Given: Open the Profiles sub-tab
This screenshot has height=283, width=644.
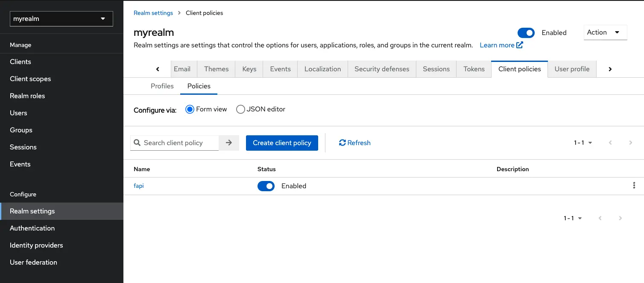Looking at the screenshot, I should point(162,86).
